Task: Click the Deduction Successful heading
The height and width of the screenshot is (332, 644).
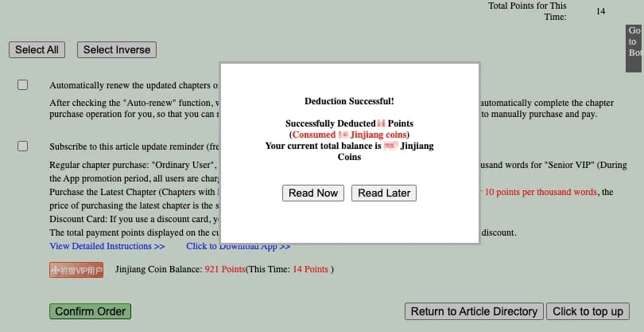Action: (x=349, y=101)
